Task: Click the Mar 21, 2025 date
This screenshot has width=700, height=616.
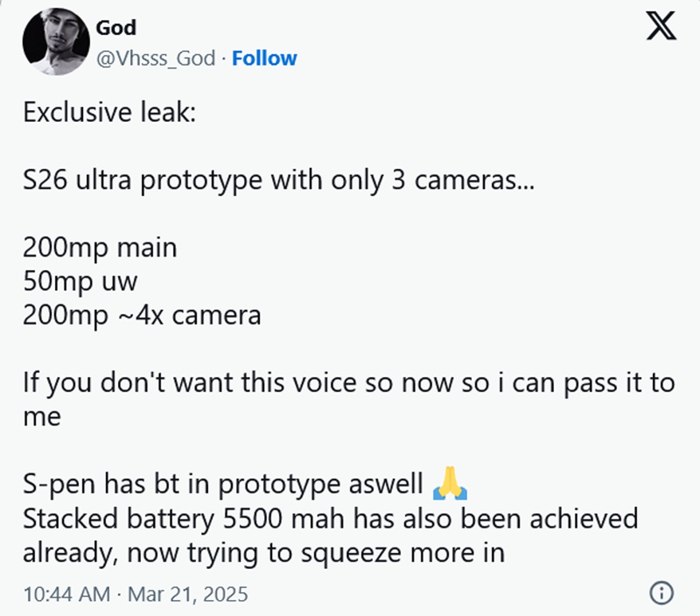Action: click(188, 594)
